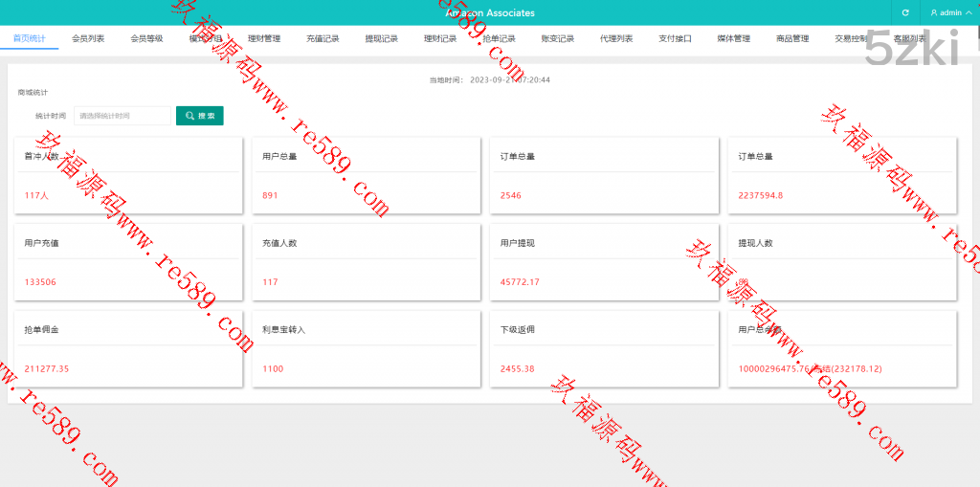Select the 充值记录 tab

coord(323,39)
